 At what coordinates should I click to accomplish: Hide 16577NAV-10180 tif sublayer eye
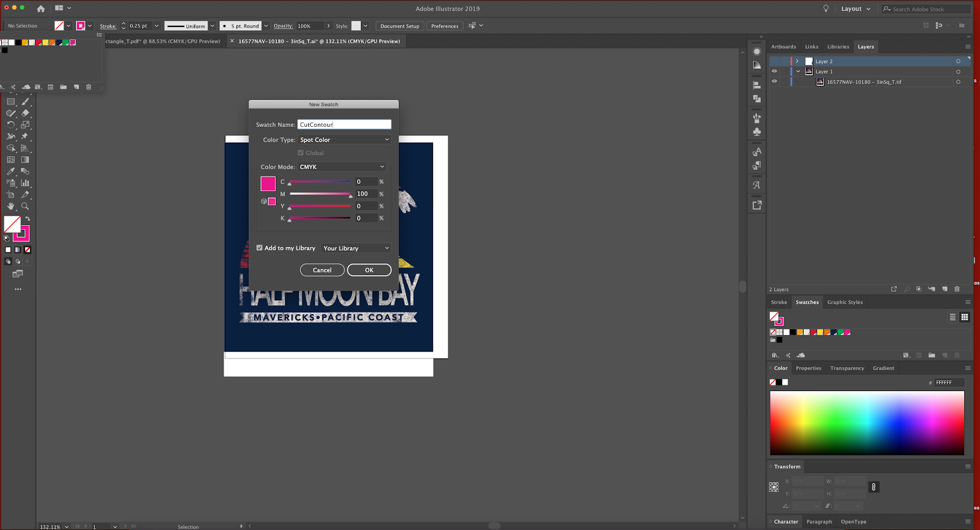[774, 81]
